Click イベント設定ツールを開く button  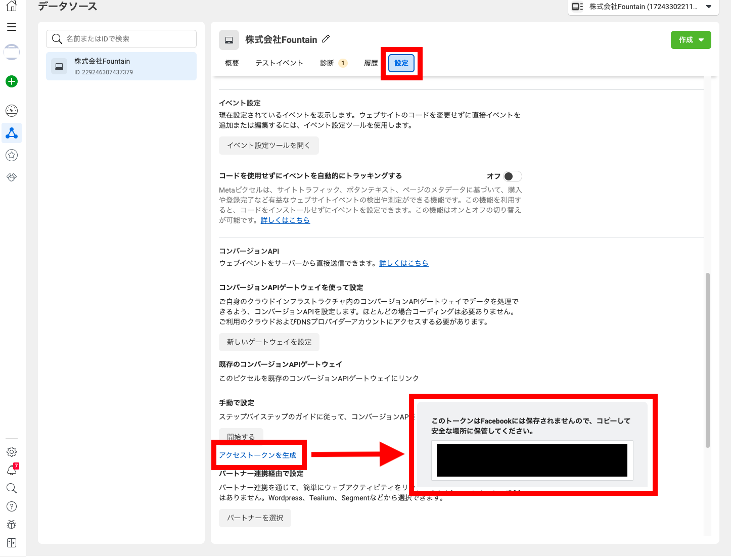pos(268,146)
